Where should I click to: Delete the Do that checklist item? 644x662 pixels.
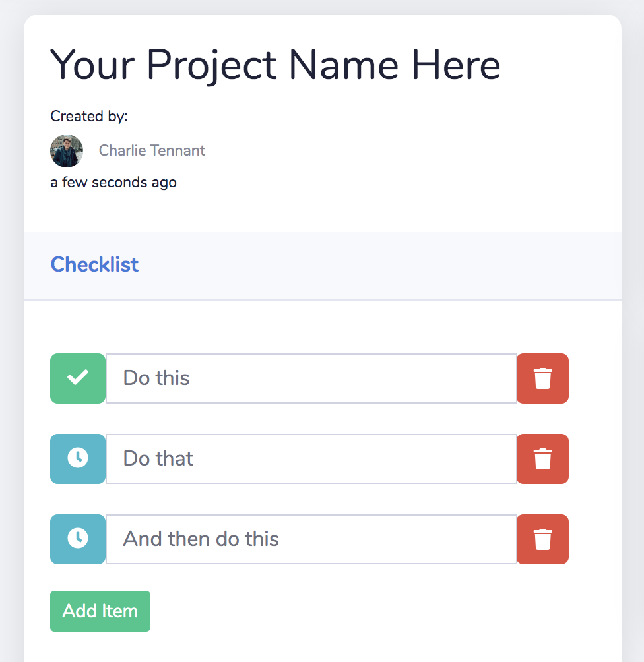(543, 458)
